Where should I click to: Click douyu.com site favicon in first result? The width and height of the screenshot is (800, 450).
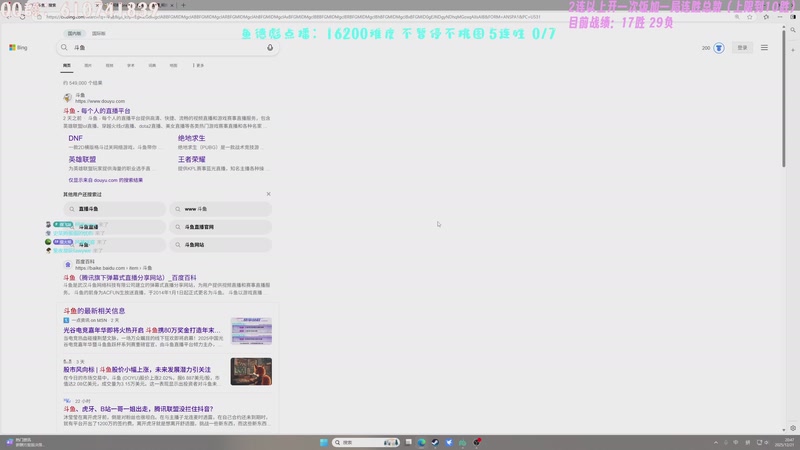point(67,97)
